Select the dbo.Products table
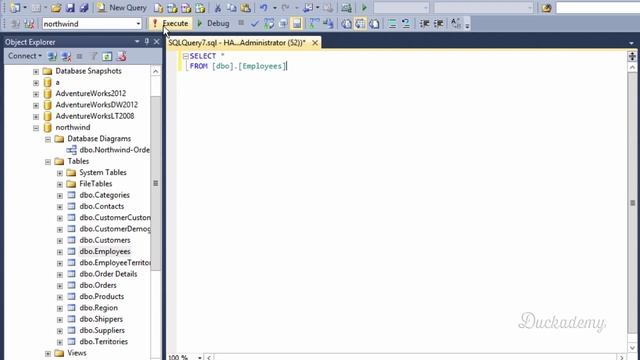640x360 pixels. click(102, 296)
